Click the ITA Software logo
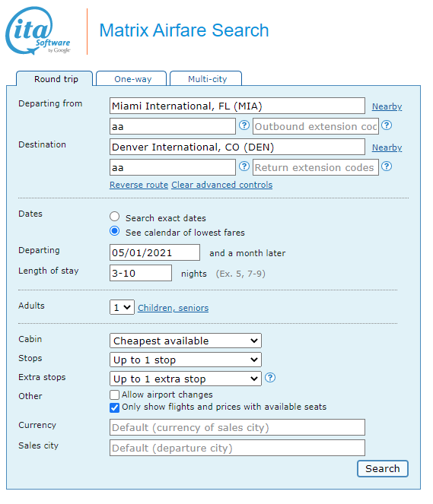The image size is (433, 504). [x=38, y=31]
